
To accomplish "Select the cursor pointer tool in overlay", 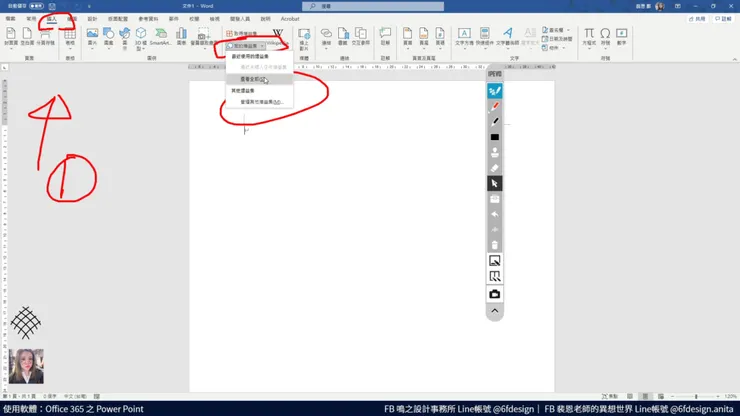I will pos(495,184).
